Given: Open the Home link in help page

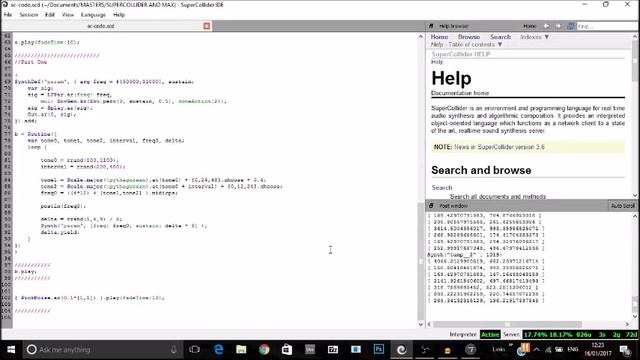Looking at the screenshot, I should (439, 37).
